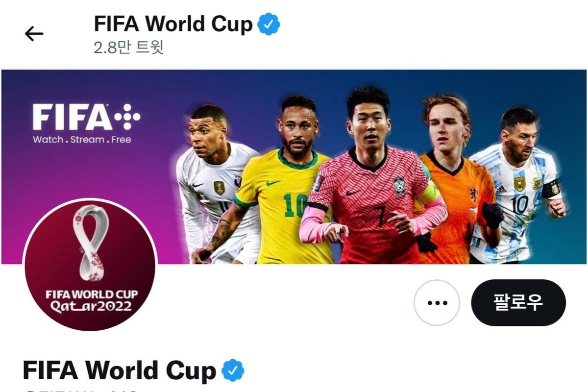Viewport: 588px width, 392px height.
Task: Open the three-dot more options menu
Action: [437, 303]
